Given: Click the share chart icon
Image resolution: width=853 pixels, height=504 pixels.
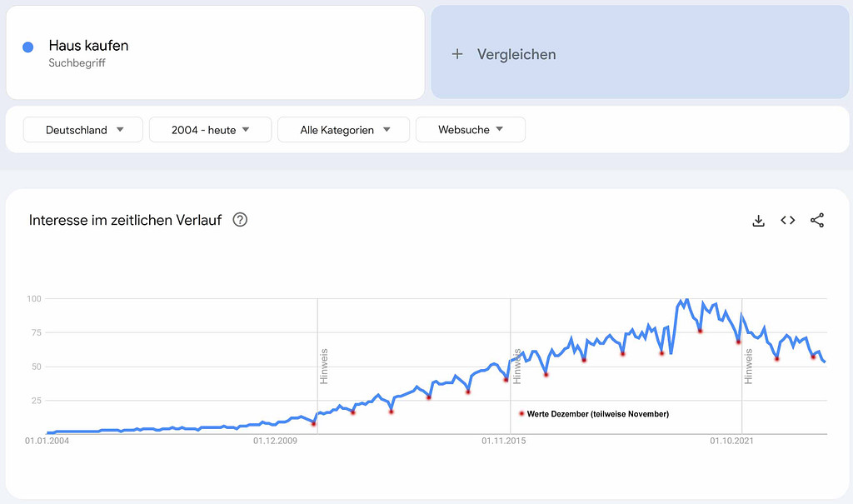Looking at the screenshot, I should tap(817, 221).
